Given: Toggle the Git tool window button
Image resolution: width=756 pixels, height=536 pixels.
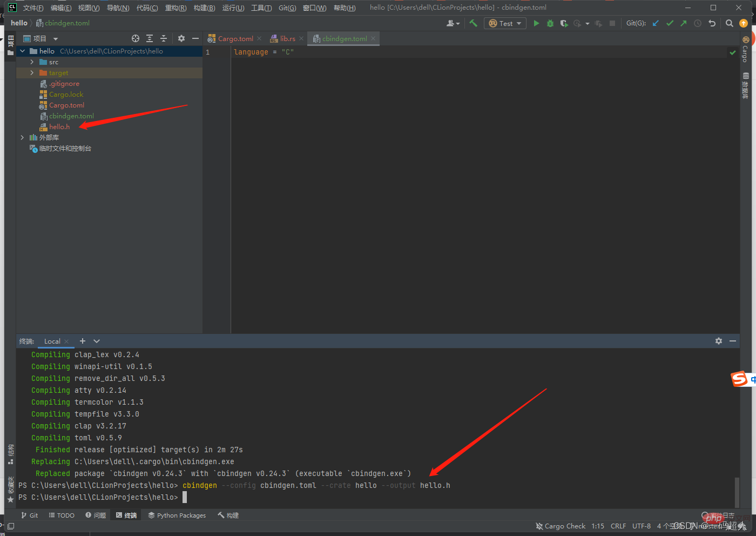Looking at the screenshot, I should click(x=30, y=515).
